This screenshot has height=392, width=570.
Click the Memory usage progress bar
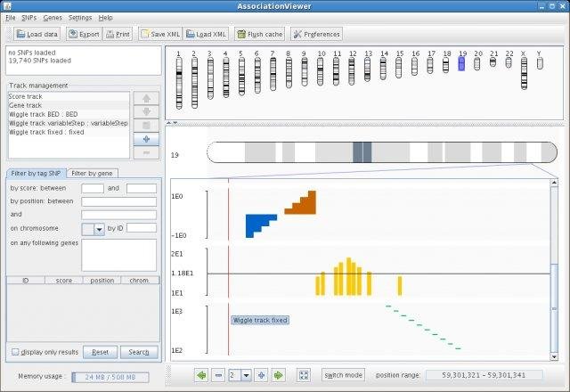click(110, 377)
